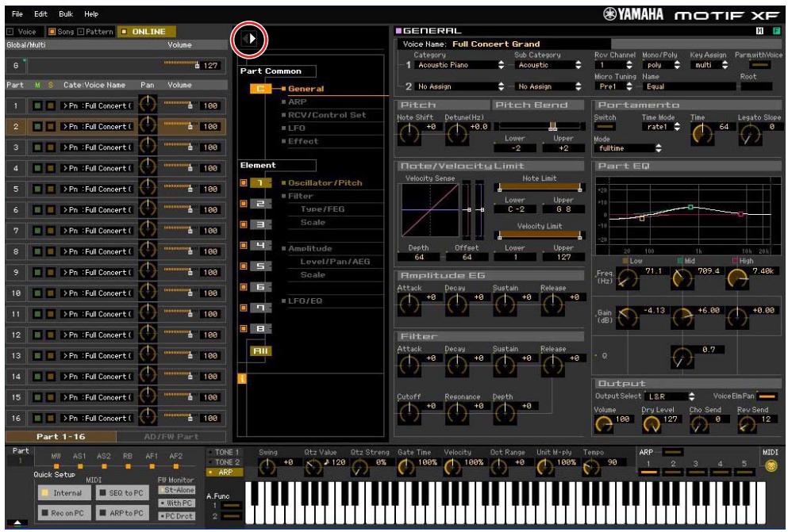Select Element 4 number button

pyautogui.click(x=260, y=246)
